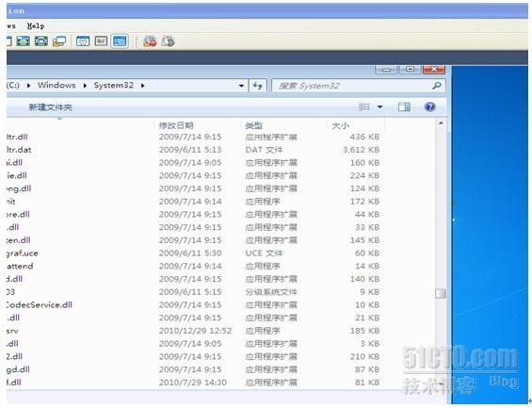Image resolution: width=532 pixels, height=408 pixels.
Task: Click the blue help question mark icon
Action: click(x=430, y=106)
